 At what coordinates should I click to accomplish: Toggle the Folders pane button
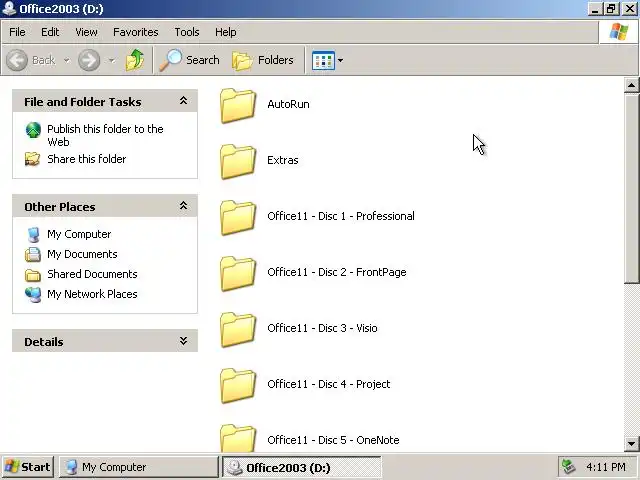263,60
